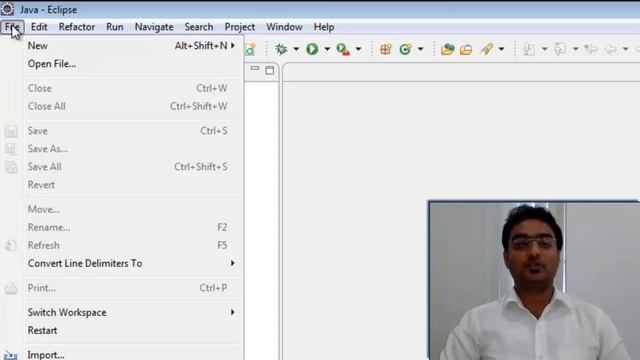Open the New Java Class dropdown arrow
Image resolution: width=640 pixels, height=360 pixels.
click(x=420, y=49)
